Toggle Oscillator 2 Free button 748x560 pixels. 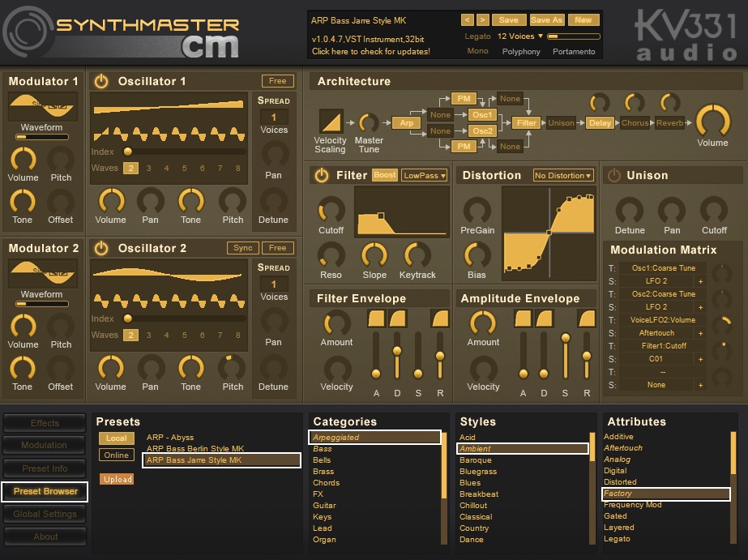point(278,248)
